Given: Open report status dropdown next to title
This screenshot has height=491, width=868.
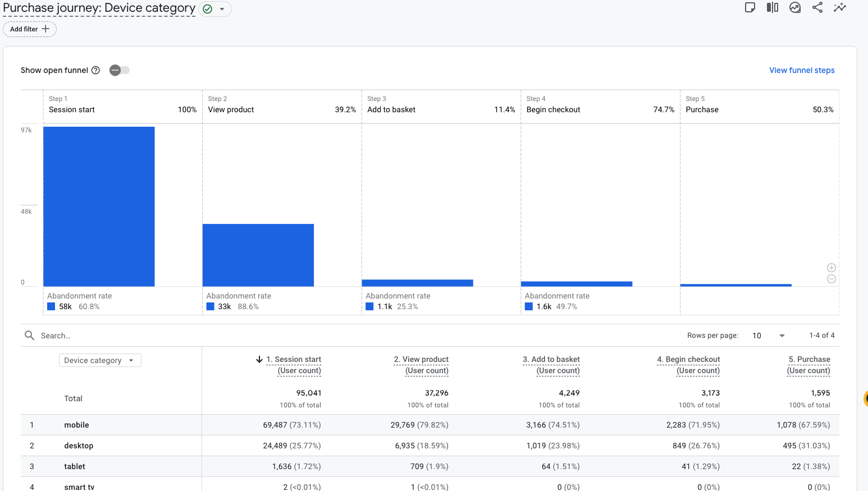Looking at the screenshot, I should click(216, 9).
